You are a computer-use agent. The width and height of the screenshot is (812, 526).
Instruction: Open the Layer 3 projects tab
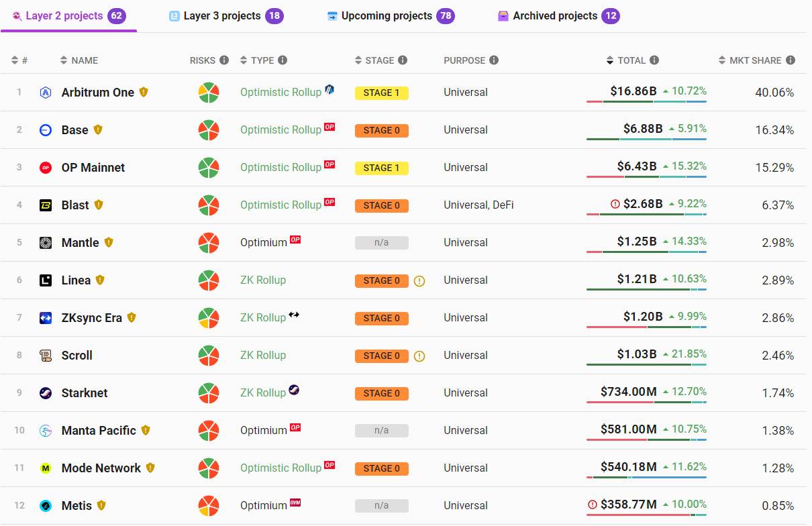click(x=226, y=15)
